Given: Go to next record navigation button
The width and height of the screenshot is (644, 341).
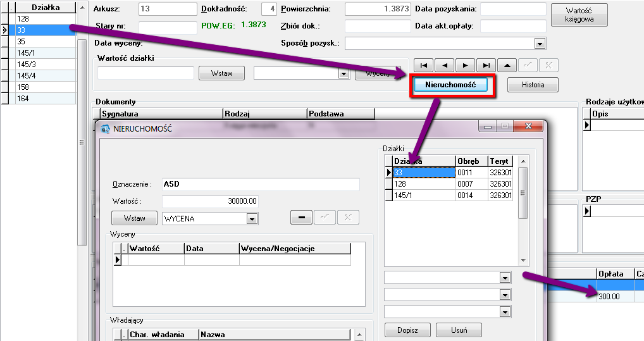Looking at the screenshot, I should (x=466, y=65).
